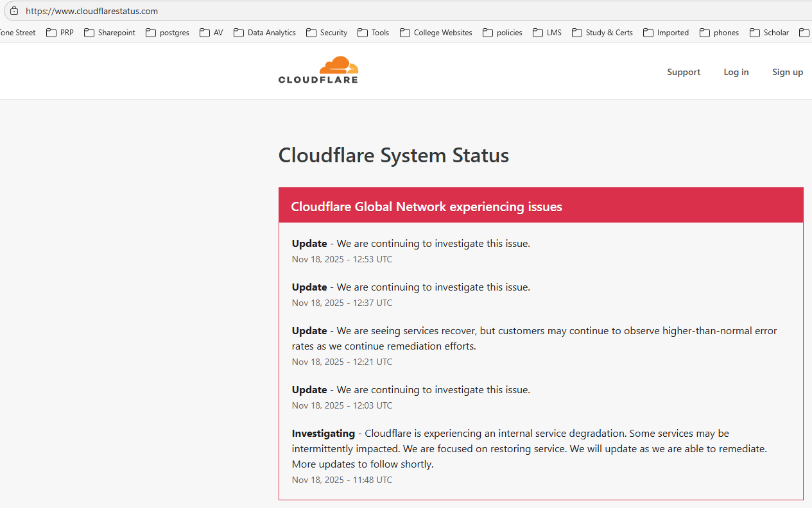Open the College Websites bookmarks folder
812x508 pixels.
(x=436, y=33)
